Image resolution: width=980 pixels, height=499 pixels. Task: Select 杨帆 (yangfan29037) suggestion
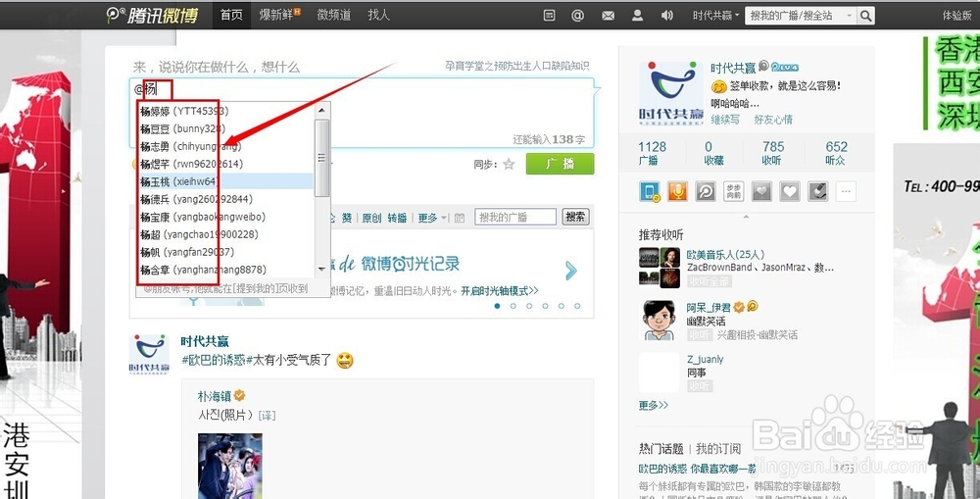click(x=225, y=252)
